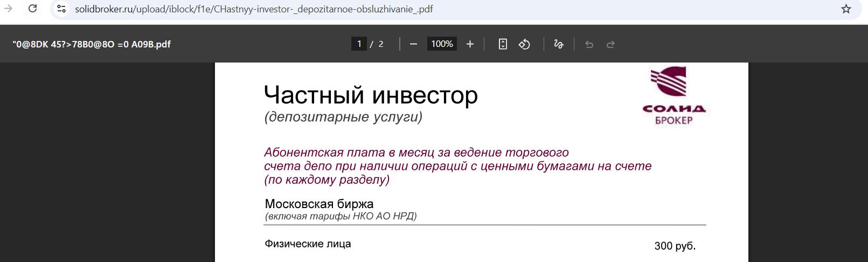
Task: Undo last annotation
Action: [589, 44]
